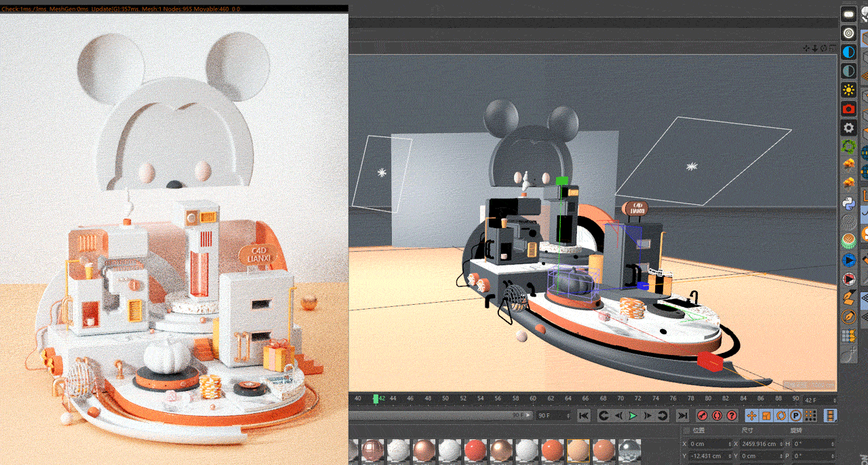Open the film strip timeline options button

(831, 415)
